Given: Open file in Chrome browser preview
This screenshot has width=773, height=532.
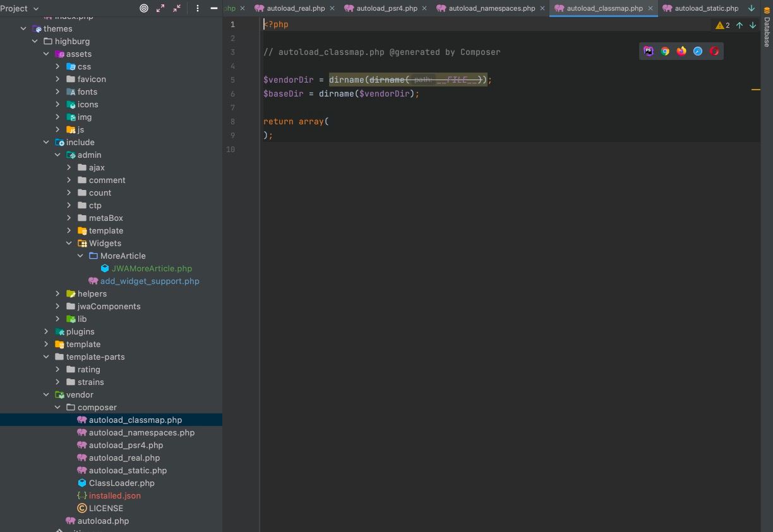Looking at the screenshot, I should point(665,52).
